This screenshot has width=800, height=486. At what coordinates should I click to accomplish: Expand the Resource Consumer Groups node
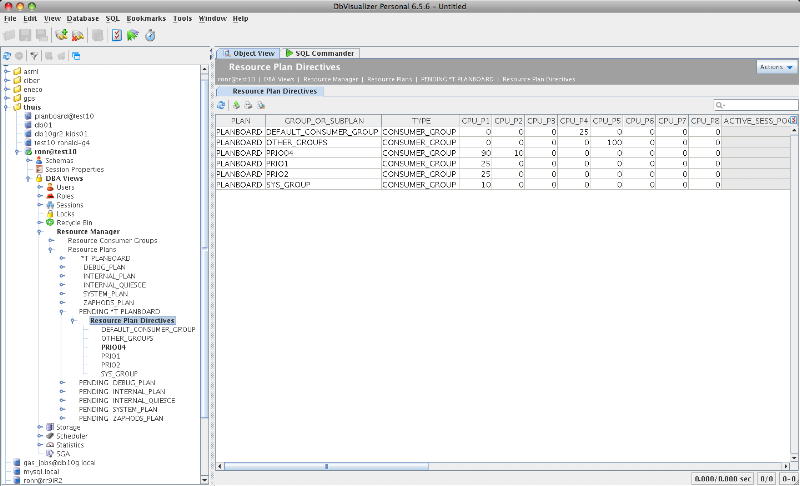(51, 240)
